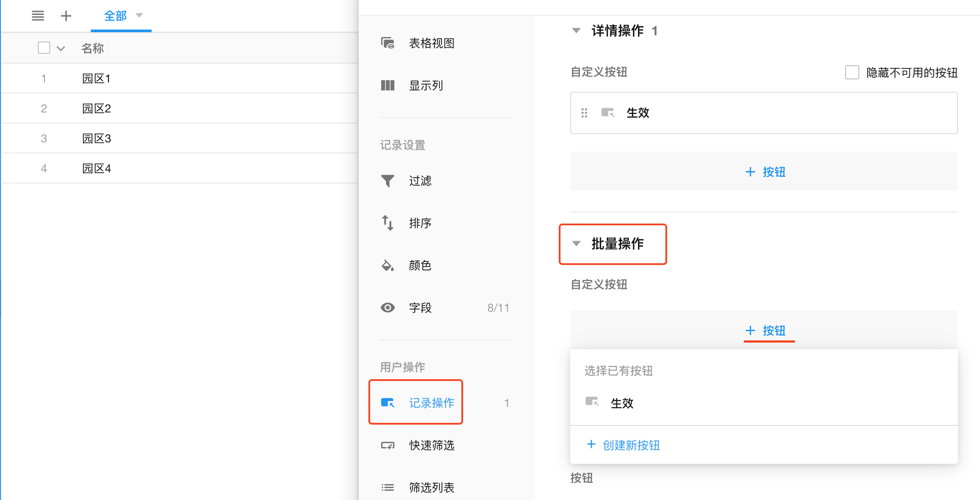This screenshot has width=980, height=500.
Task: Collapse the 详情操作 section triangle
Action: pyautogui.click(x=576, y=30)
